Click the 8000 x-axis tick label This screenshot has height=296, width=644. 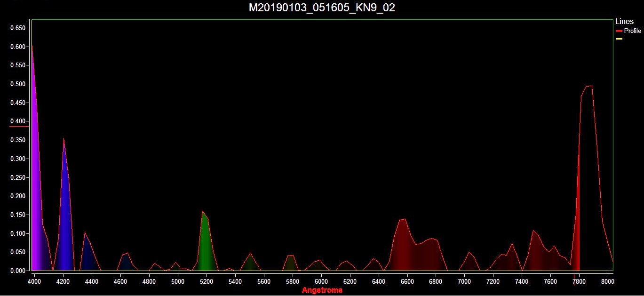tap(608, 281)
